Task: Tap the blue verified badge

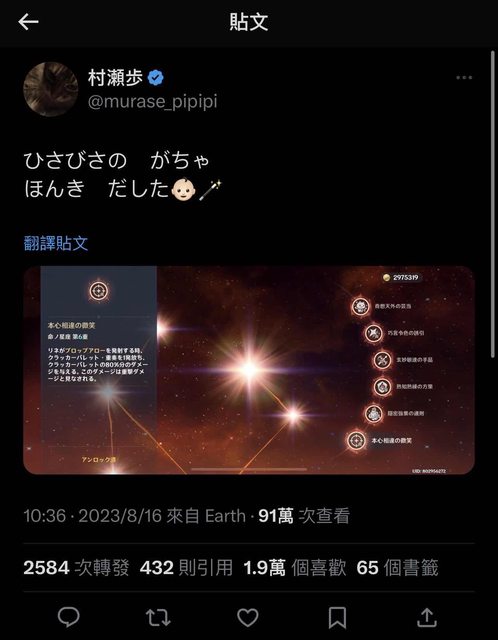Action: click(x=156, y=78)
